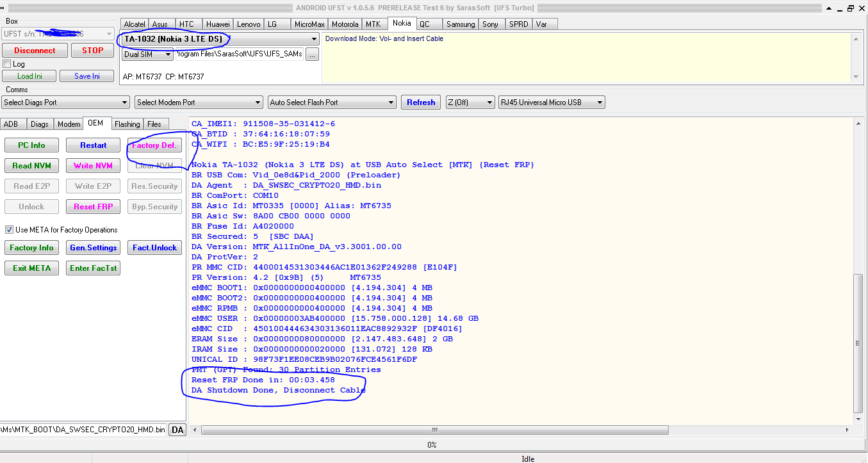This screenshot has width=868, height=463.
Task: Switch to the Huawei brand tab
Action: pos(218,24)
